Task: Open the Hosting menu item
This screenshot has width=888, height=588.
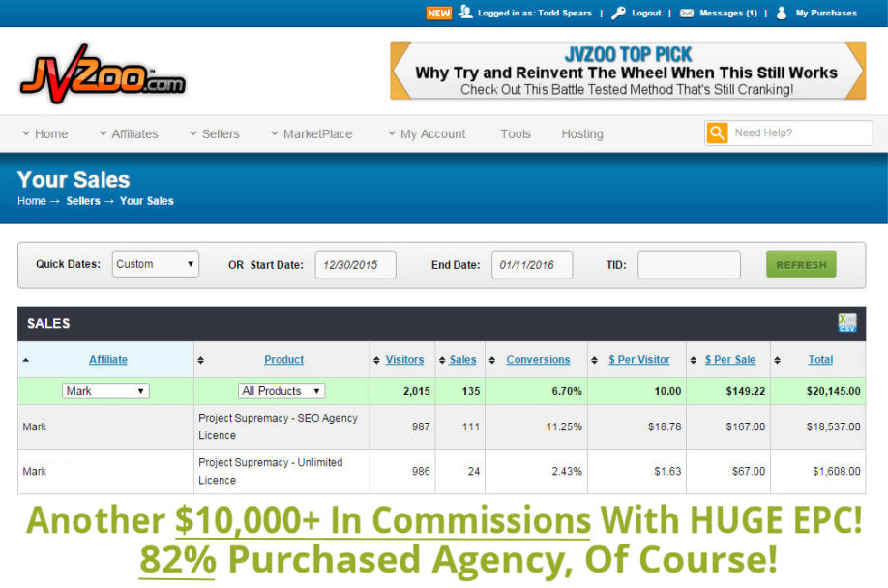Action: click(582, 134)
